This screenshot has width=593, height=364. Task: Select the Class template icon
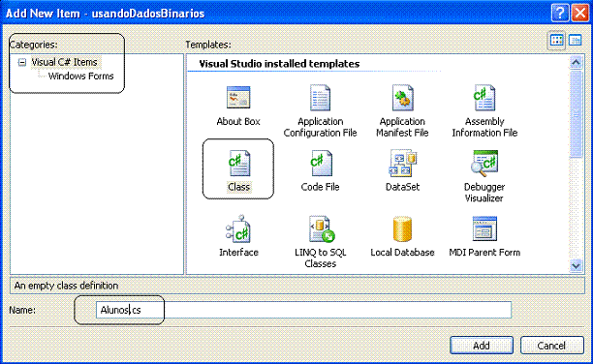tap(239, 163)
